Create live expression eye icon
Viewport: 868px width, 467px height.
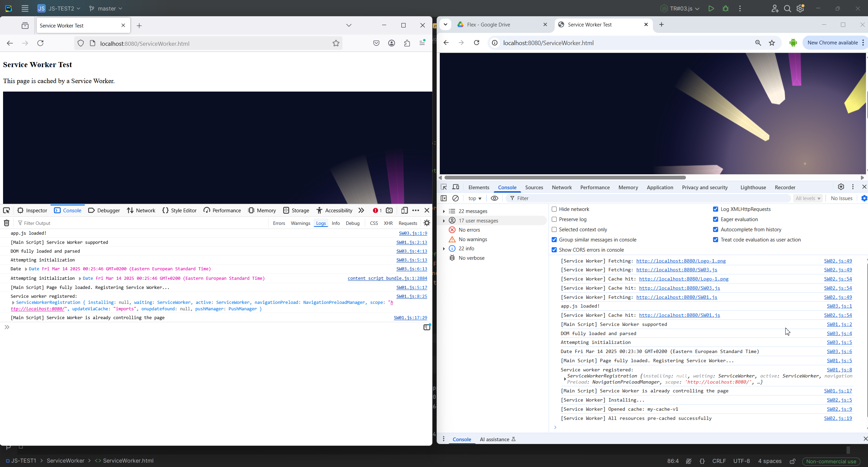point(494,198)
